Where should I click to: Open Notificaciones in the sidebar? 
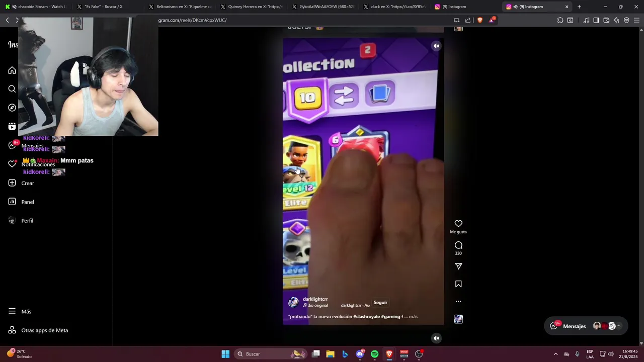click(x=31, y=164)
